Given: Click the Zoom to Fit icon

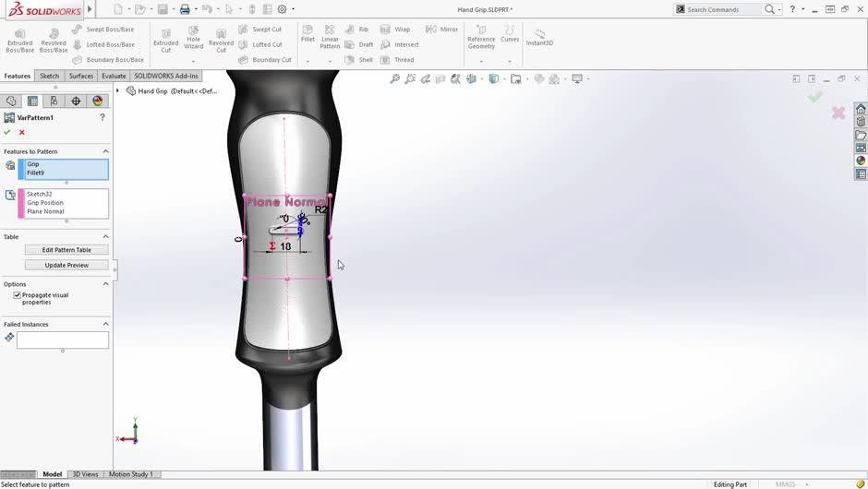Looking at the screenshot, I should point(395,79).
